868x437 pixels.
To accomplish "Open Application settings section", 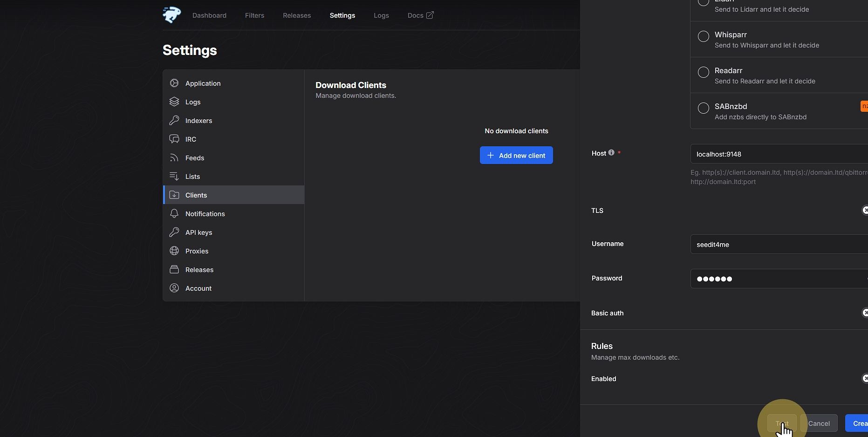I will point(234,83).
